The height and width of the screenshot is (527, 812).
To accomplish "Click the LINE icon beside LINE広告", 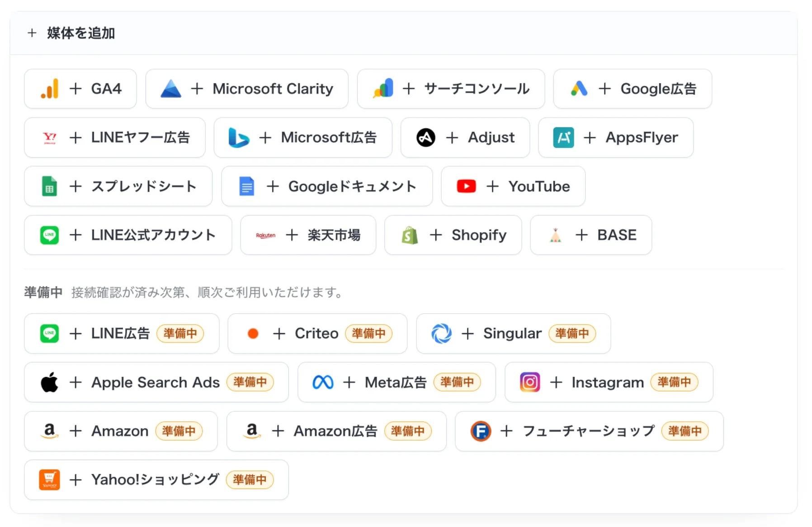I will [x=50, y=334].
